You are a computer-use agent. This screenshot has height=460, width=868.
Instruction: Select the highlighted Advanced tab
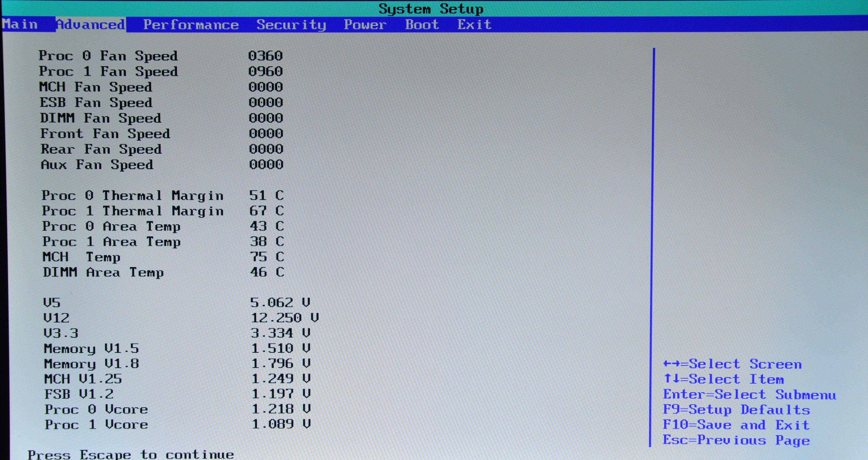click(x=91, y=24)
